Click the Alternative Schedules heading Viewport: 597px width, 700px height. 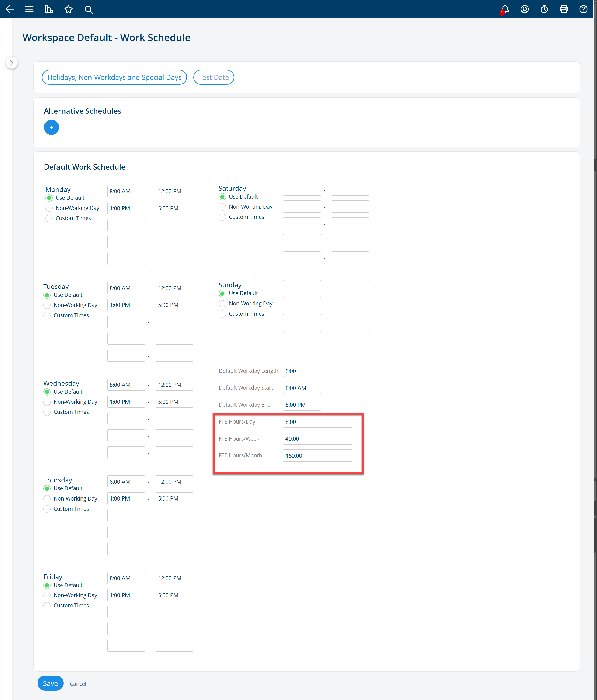click(x=82, y=111)
